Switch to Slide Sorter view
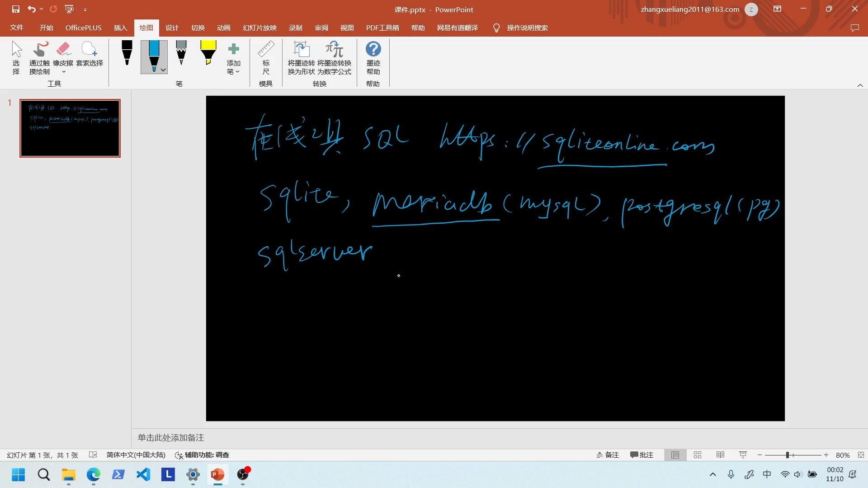 [698, 455]
